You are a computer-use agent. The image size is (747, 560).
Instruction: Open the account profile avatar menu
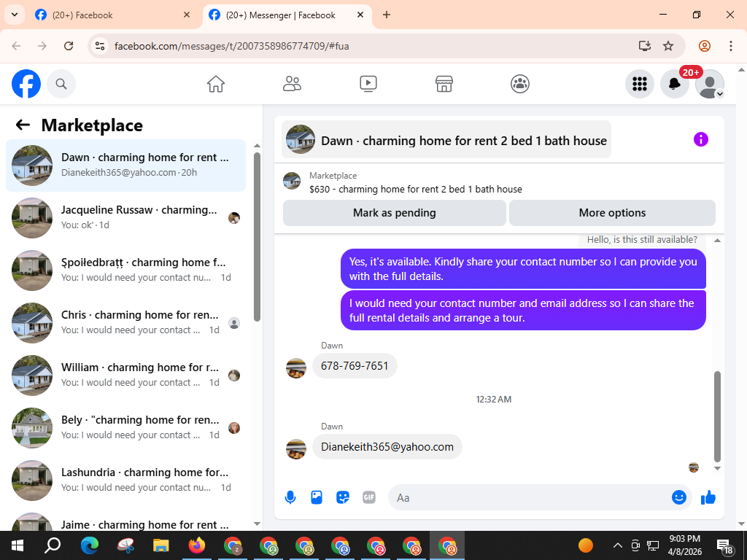[710, 84]
